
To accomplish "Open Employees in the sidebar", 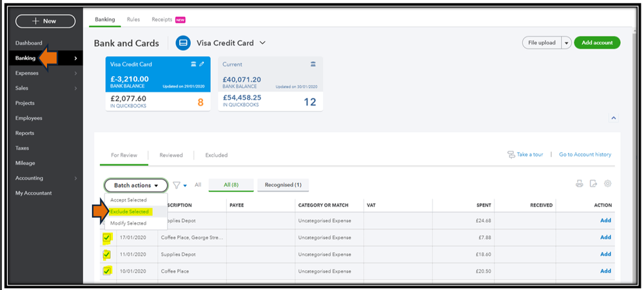I will 29,119.
